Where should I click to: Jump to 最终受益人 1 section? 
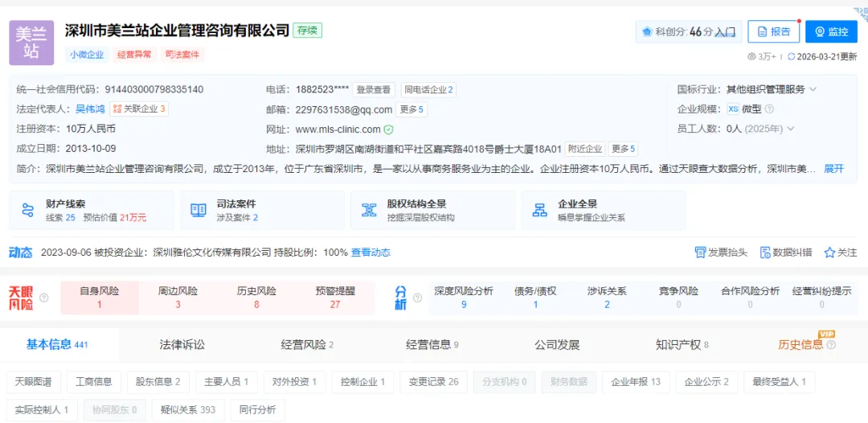tap(779, 381)
